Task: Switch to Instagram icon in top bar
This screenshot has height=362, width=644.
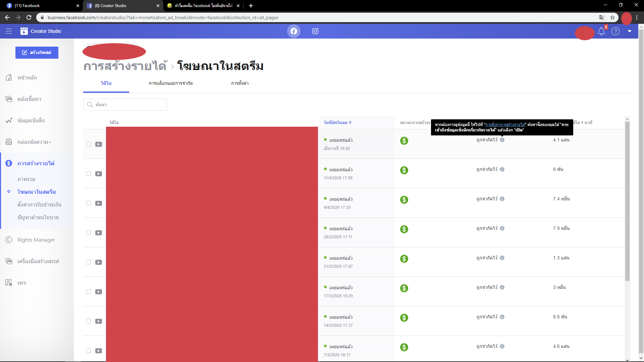Action: (x=315, y=31)
